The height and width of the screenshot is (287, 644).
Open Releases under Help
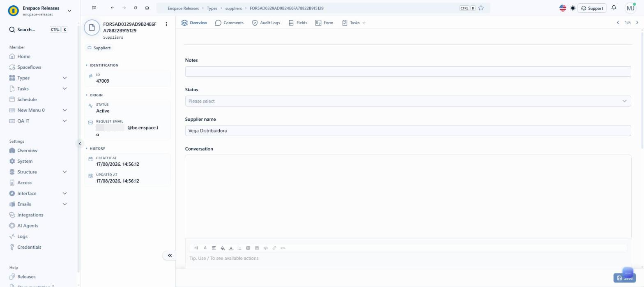pyautogui.click(x=26, y=277)
